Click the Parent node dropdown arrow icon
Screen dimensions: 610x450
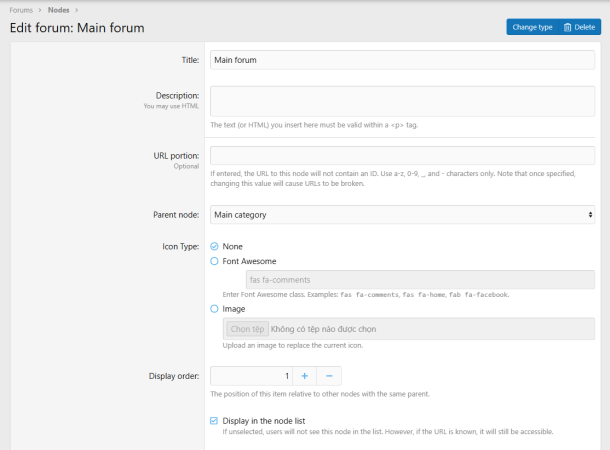click(x=589, y=214)
